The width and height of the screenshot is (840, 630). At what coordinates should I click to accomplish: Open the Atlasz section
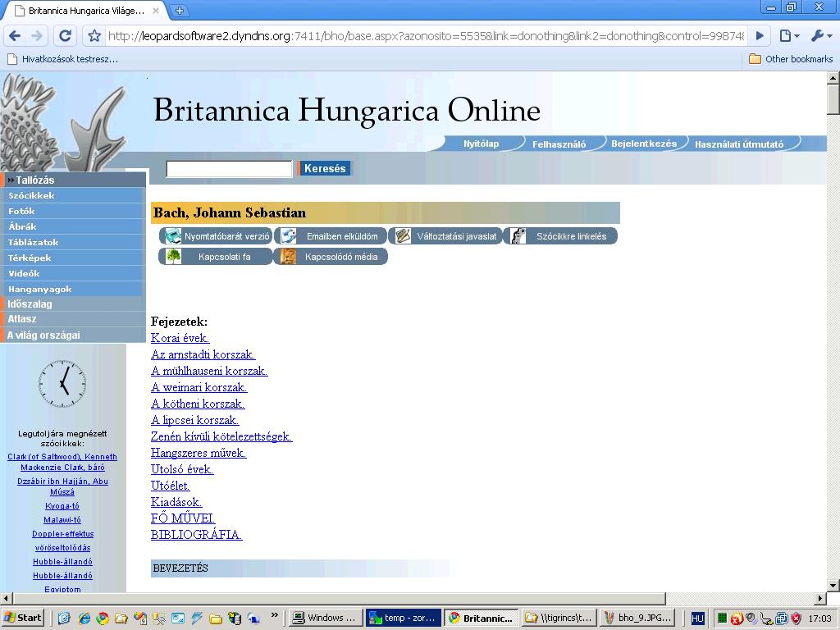click(73, 319)
